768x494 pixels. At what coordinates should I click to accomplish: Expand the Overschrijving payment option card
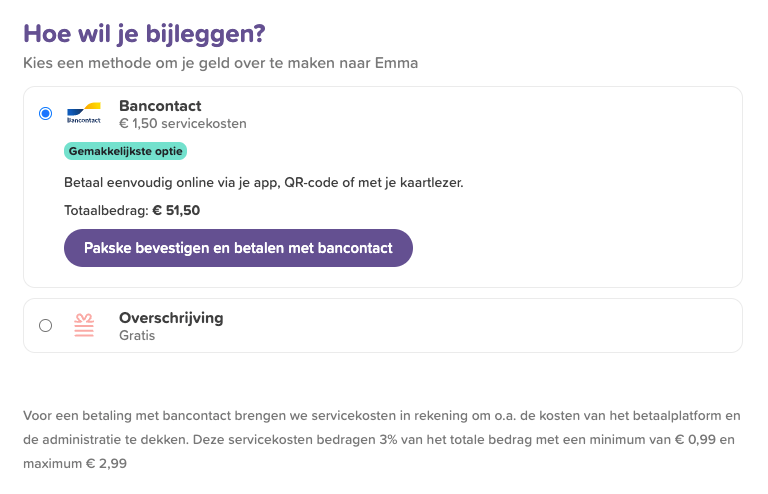coord(383,326)
